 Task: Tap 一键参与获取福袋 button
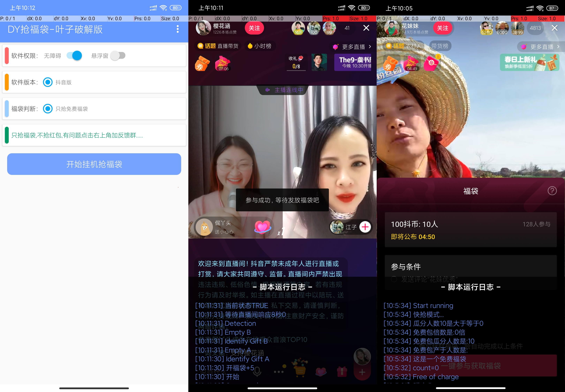(x=471, y=365)
